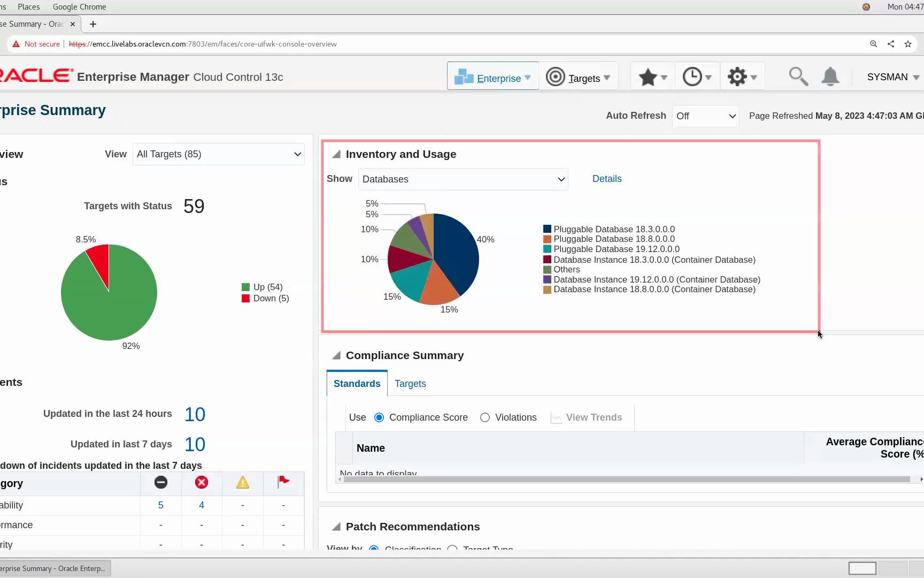
Task: Bookmark this page with the star icon
Action: [908, 44]
